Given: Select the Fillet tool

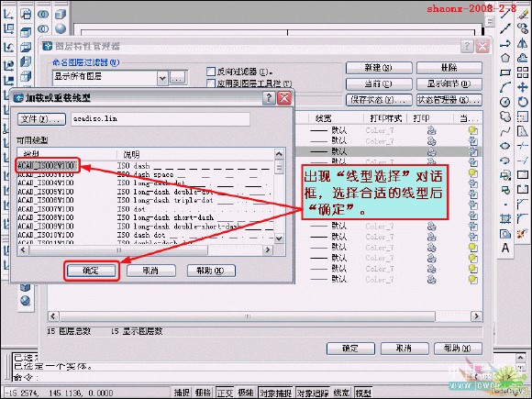Looking at the screenshot, I should click(523, 219).
